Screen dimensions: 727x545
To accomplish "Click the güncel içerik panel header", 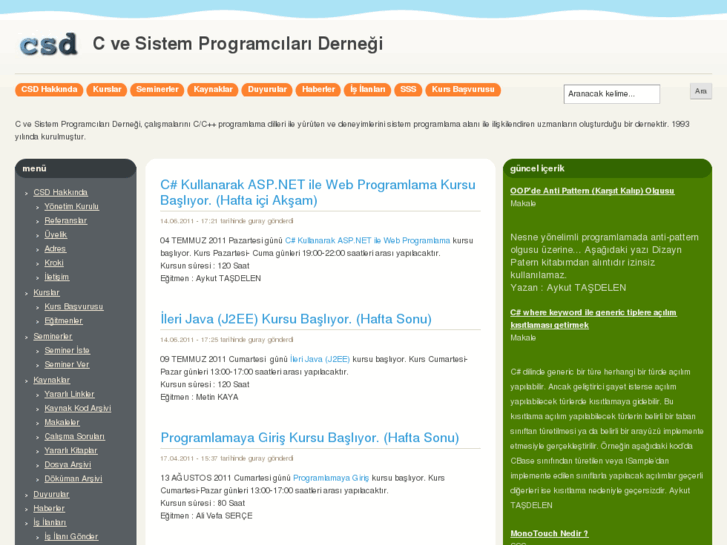I will click(607, 169).
